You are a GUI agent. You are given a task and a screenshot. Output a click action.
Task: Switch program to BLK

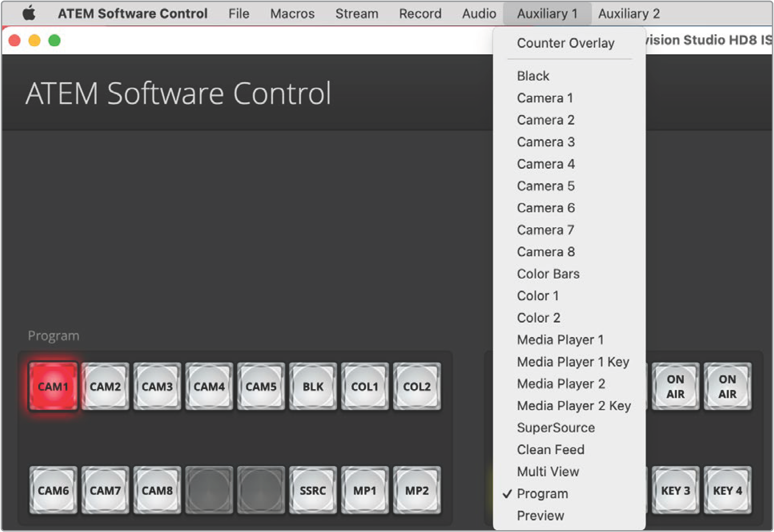click(x=313, y=387)
